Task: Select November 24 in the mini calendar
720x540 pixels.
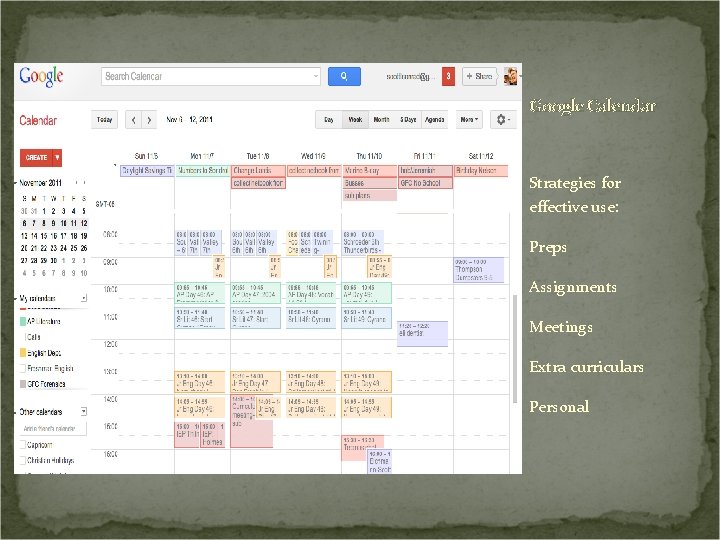Action: pos(63,248)
